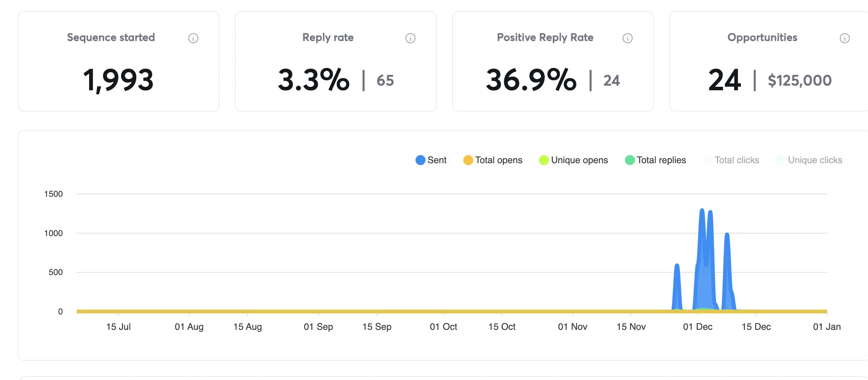Click the 01 Sep axis label
This screenshot has width=868, height=380.
click(x=318, y=327)
